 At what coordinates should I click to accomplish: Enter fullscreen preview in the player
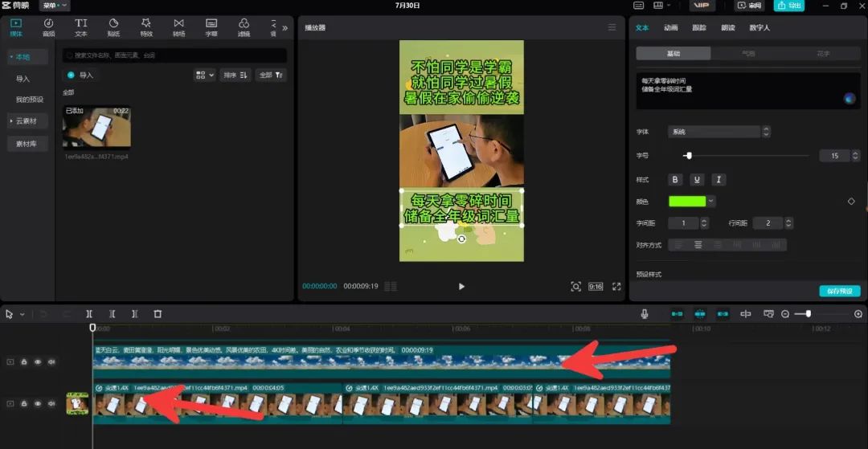[616, 286]
